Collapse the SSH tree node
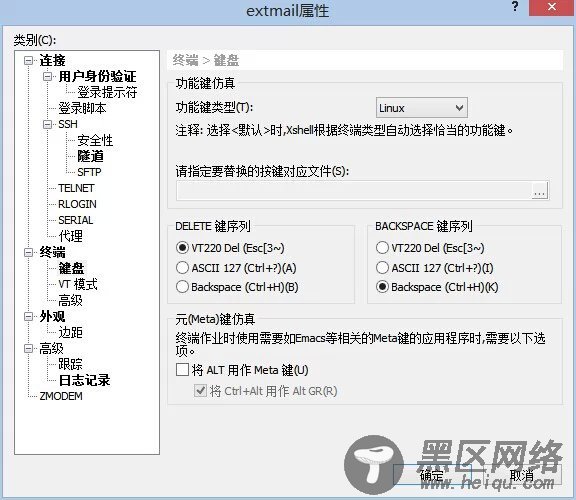Viewport: 576px width, 500px height. [x=47, y=124]
